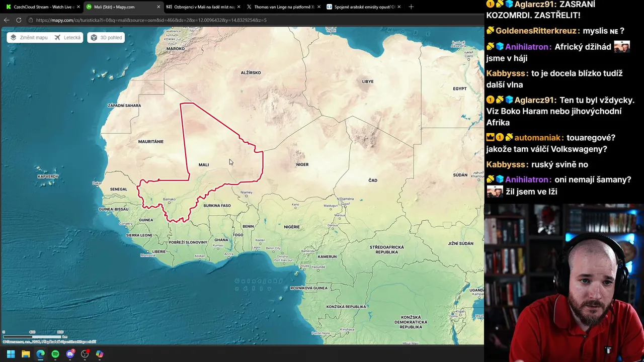Screen dimensions: 644x362
Task: Click emote before 'žil jsem ve lži'
Action: [x=495, y=192]
